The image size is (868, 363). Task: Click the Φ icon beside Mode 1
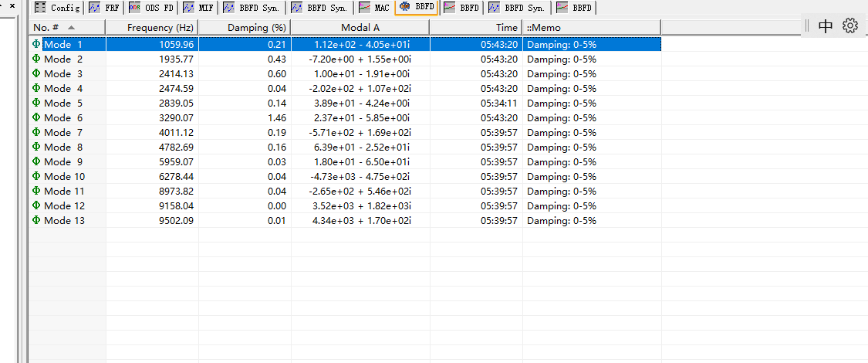pyautogui.click(x=36, y=45)
